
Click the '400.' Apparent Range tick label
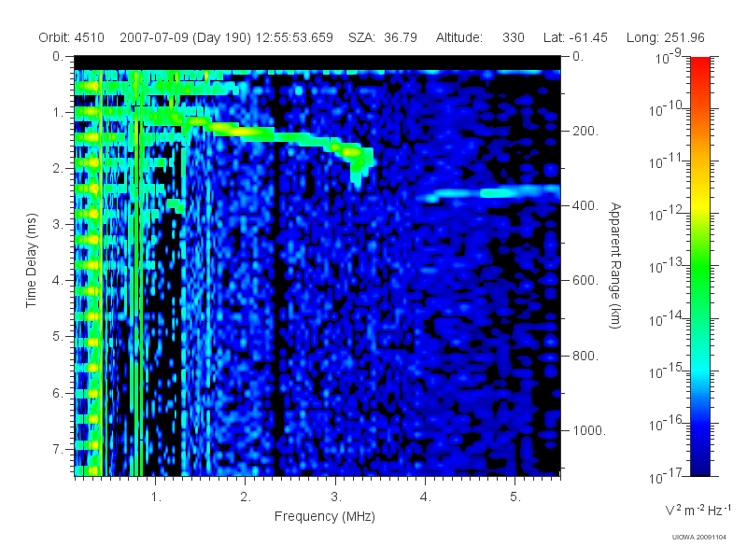(x=585, y=205)
